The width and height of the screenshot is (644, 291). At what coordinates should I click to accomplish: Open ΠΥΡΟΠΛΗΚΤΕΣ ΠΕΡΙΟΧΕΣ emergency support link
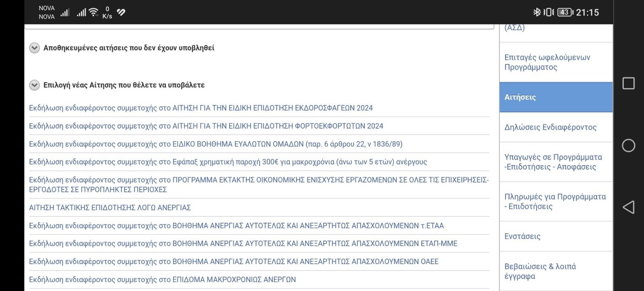tap(259, 184)
